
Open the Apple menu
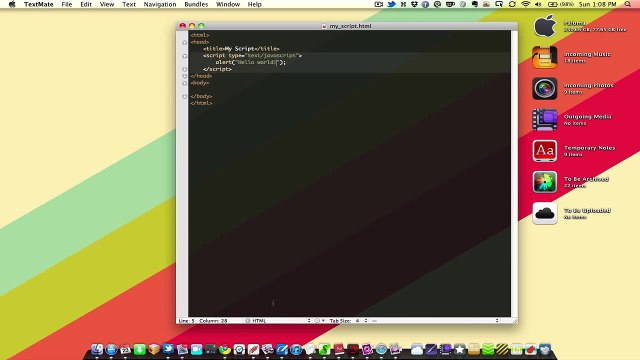(x=12, y=4)
